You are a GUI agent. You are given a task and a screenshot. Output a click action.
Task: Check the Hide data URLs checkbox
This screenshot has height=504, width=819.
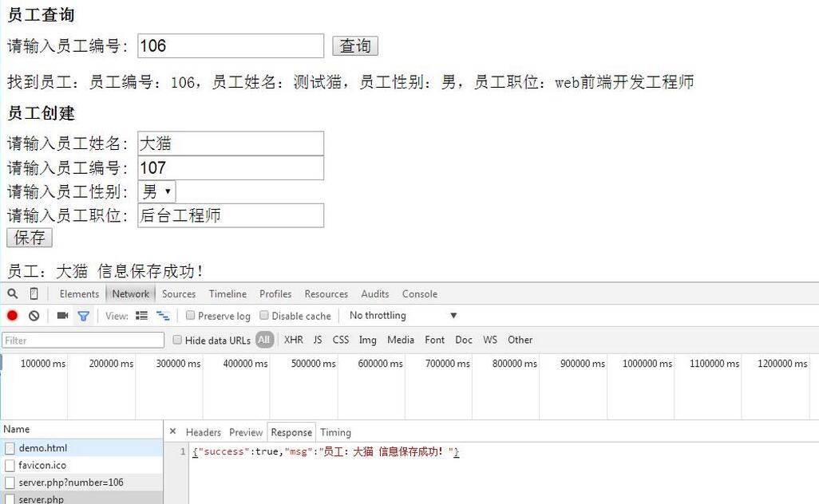pyautogui.click(x=177, y=340)
